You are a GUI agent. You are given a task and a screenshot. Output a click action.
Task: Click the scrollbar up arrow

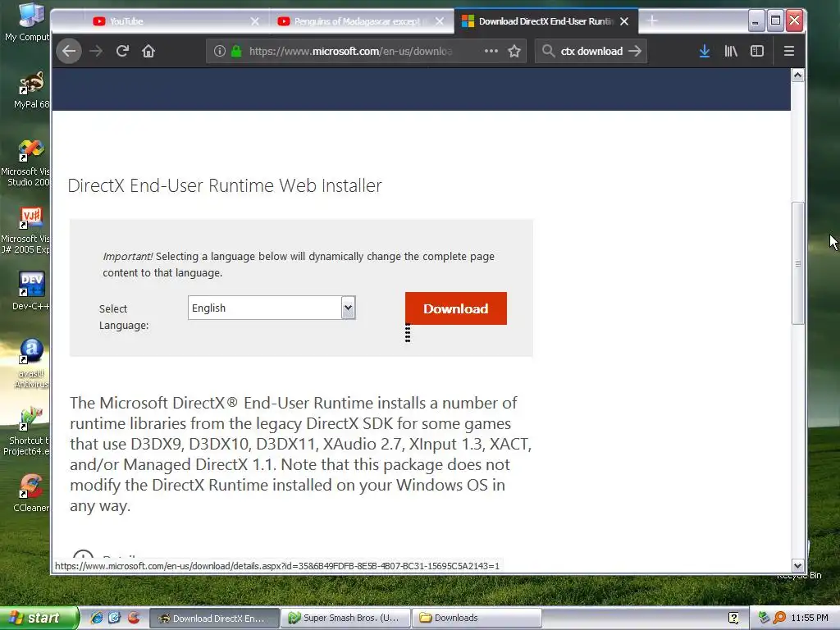[797, 75]
